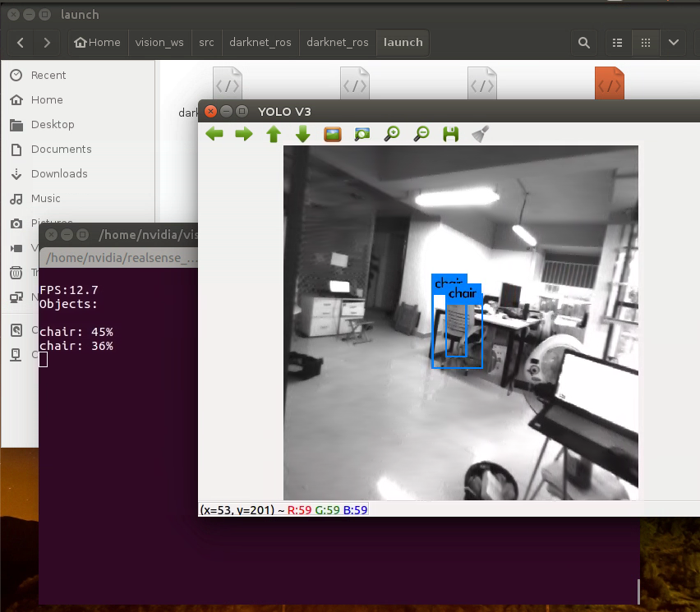The height and width of the screenshot is (612, 700).
Task: Open Downloads in sidebar
Action: (x=59, y=173)
